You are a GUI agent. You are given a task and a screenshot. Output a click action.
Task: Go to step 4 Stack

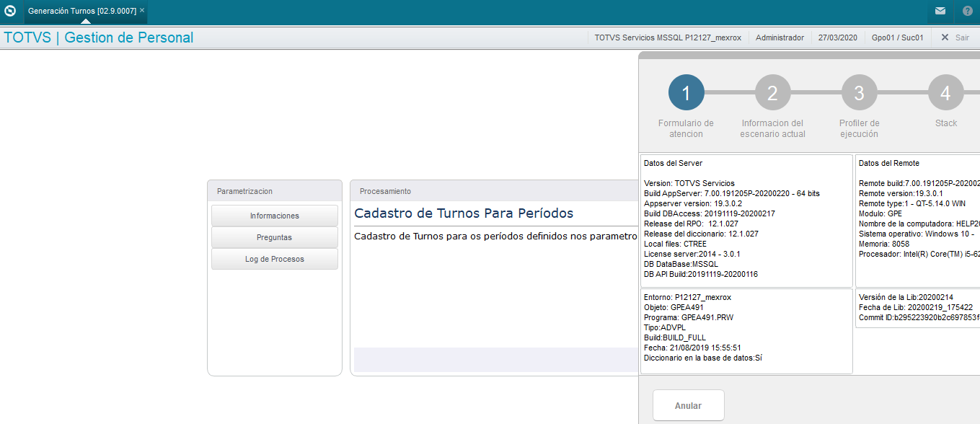click(945, 92)
